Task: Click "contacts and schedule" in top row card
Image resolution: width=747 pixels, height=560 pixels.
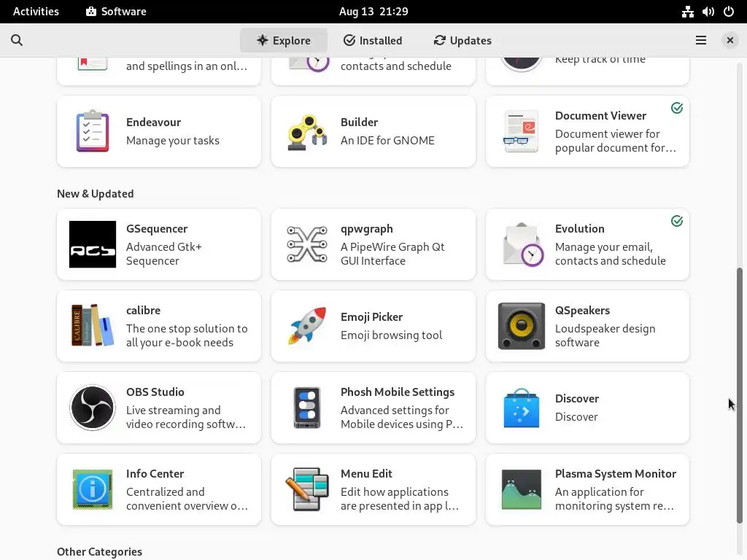Action: point(396,66)
